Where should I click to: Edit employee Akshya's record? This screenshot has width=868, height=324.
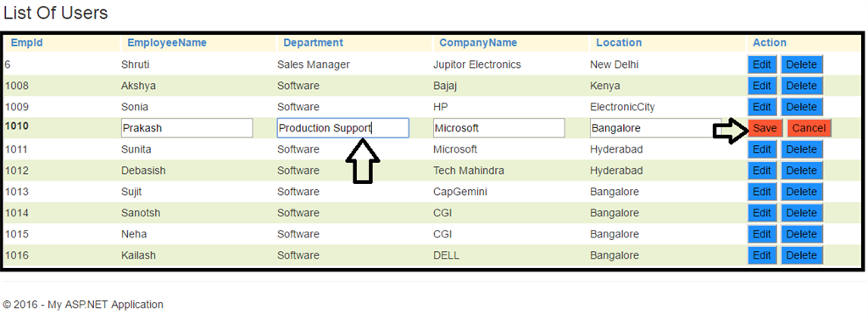pyautogui.click(x=762, y=86)
